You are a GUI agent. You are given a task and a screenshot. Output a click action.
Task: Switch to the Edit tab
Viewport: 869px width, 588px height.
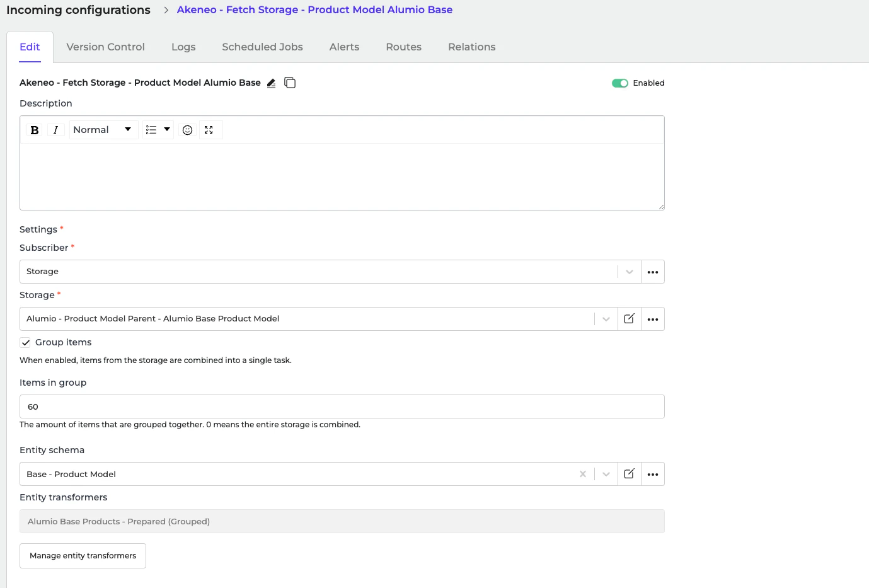click(30, 47)
